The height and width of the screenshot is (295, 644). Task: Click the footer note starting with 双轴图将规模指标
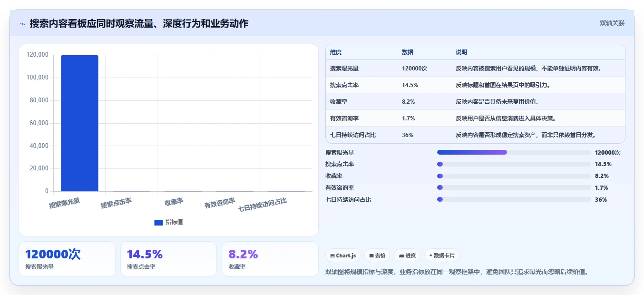457,272
